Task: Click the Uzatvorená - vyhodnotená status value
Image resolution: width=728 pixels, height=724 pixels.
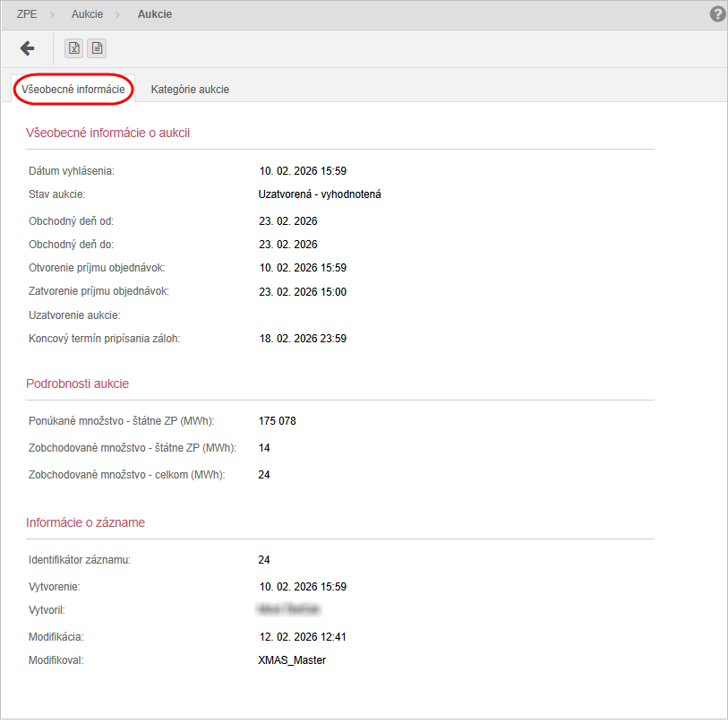Action: (320, 194)
